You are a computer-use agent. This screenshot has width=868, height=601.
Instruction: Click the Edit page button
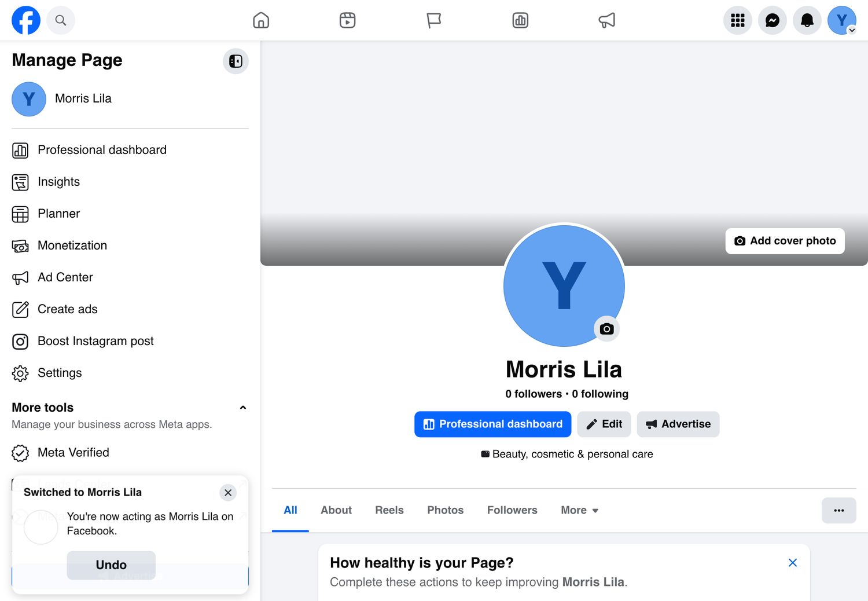click(x=604, y=424)
